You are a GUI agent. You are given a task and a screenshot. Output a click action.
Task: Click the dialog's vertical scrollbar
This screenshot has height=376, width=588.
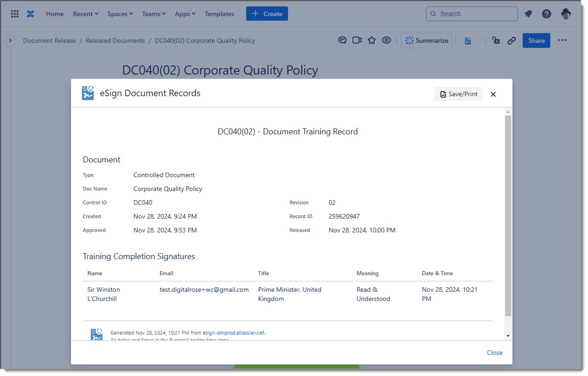(508, 215)
